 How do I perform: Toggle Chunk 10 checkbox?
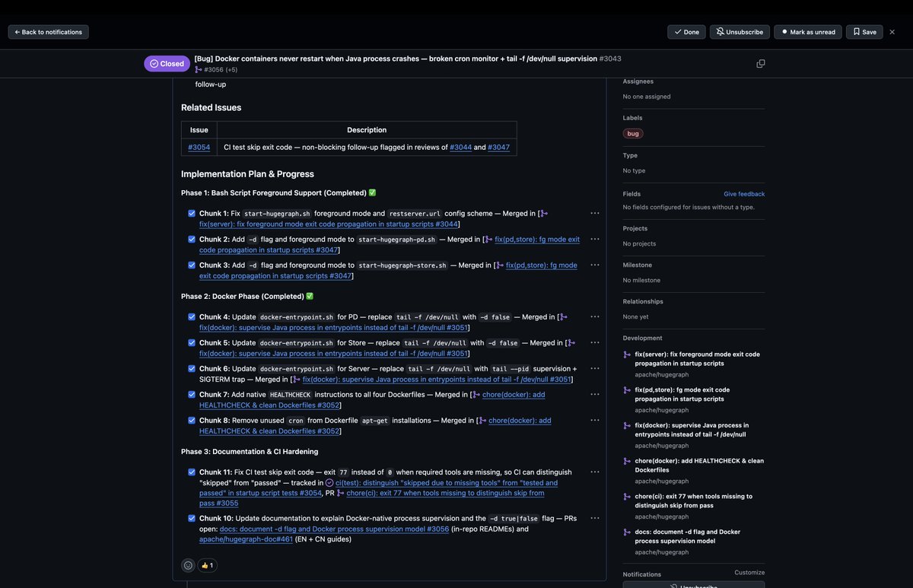(x=192, y=519)
